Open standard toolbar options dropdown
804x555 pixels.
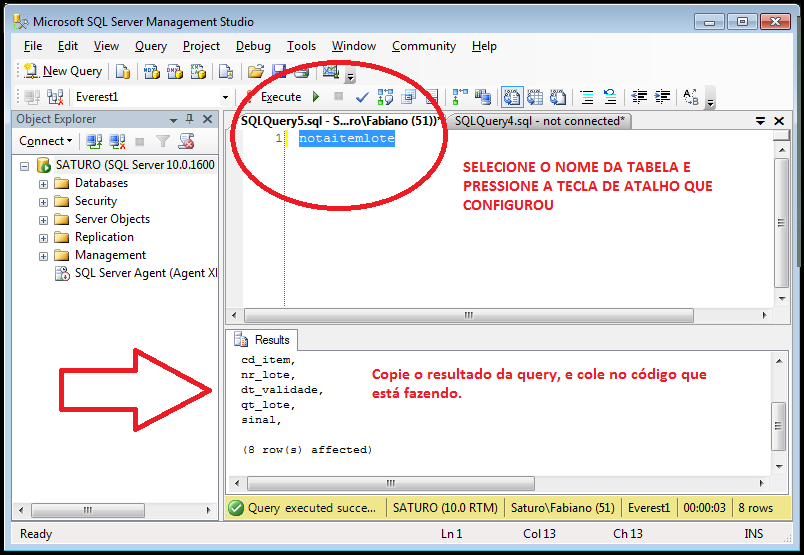coord(350,74)
